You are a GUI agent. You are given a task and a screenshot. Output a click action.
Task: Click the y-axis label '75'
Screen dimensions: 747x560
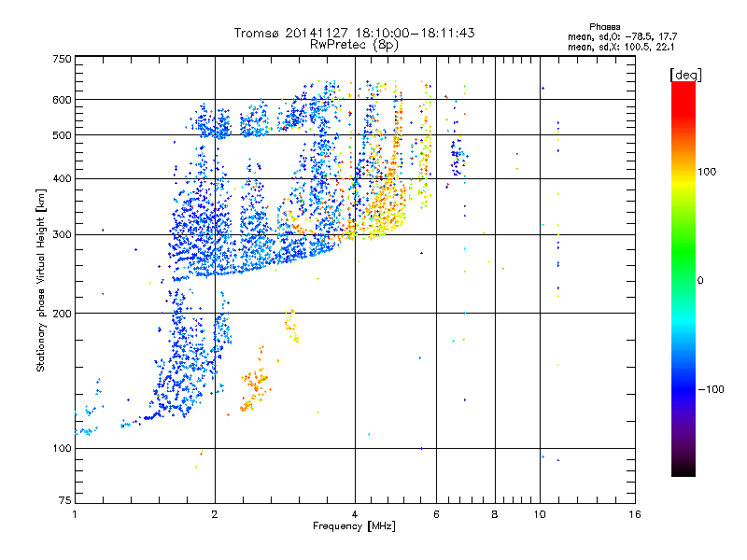click(x=65, y=500)
